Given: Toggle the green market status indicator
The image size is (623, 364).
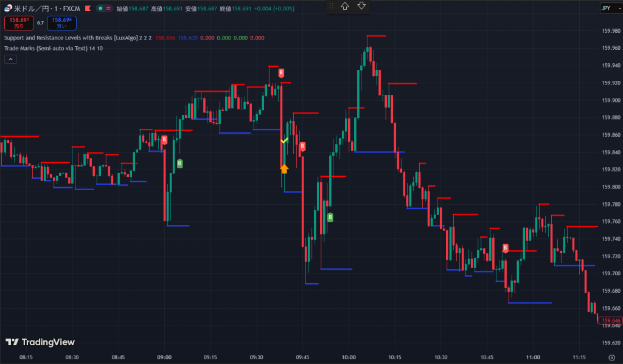Looking at the screenshot, I should click(100, 9).
